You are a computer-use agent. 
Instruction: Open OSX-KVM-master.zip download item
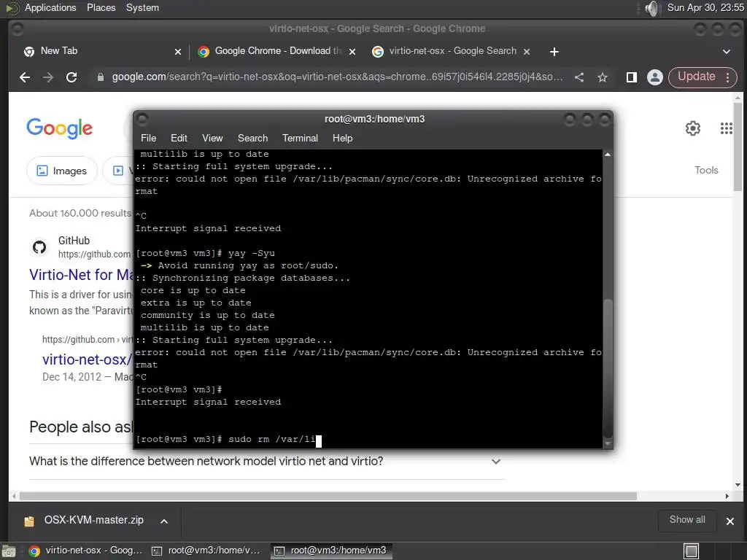[94, 520]
